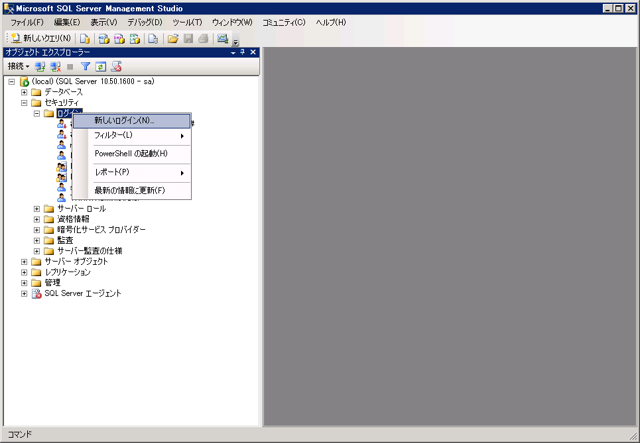
Task: Click the blue funnel filter icon
Action: coord(85,67)
